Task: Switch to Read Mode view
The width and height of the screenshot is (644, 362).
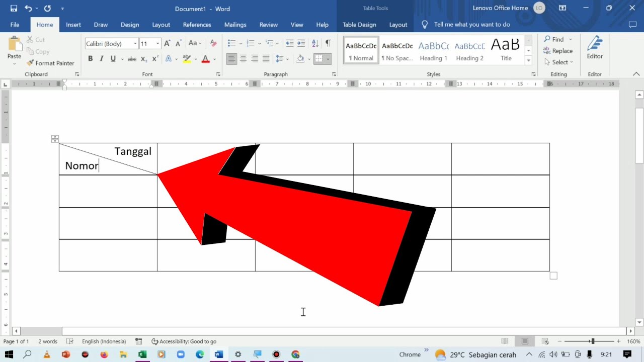Action: point(505,341)
